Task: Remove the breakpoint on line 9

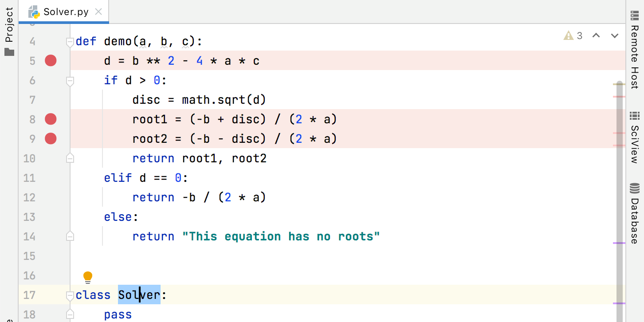Action: (x=50, y=138)
